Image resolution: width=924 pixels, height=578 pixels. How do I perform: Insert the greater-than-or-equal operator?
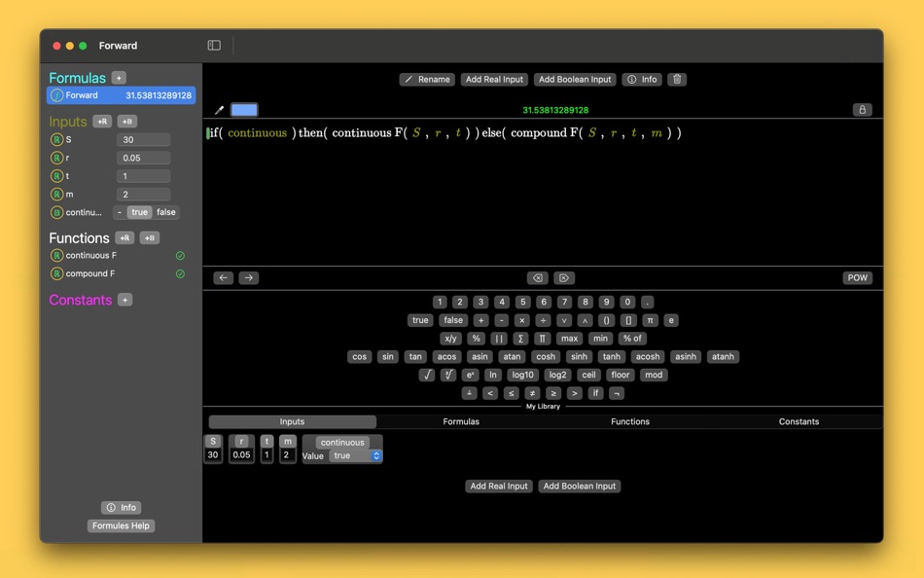point(553,393)
